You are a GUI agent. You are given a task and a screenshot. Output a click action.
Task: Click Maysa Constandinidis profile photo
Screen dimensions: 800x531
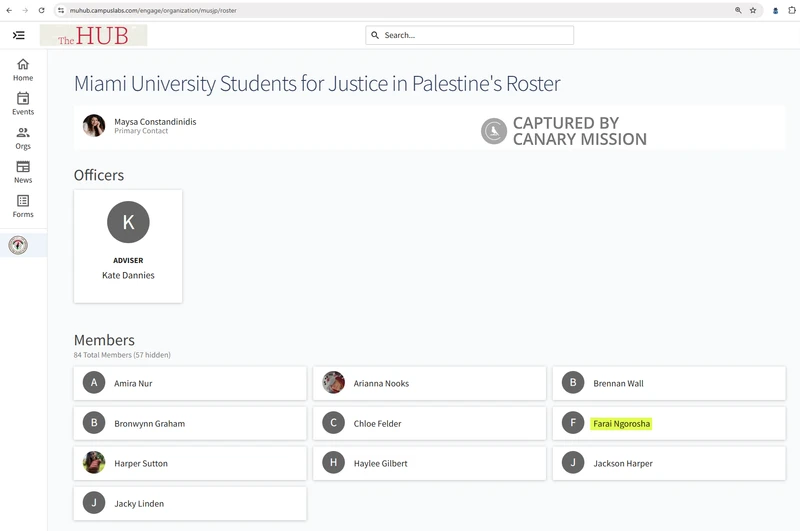(94, 125)
